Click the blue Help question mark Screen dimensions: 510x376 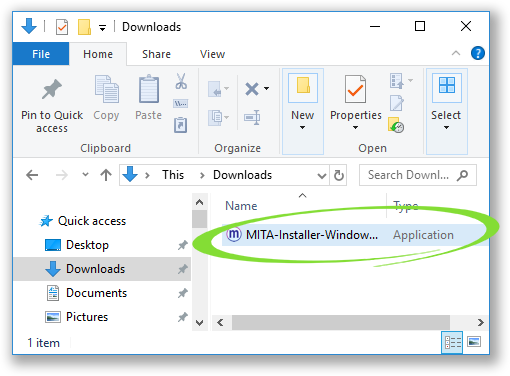(x=478, y=53)
